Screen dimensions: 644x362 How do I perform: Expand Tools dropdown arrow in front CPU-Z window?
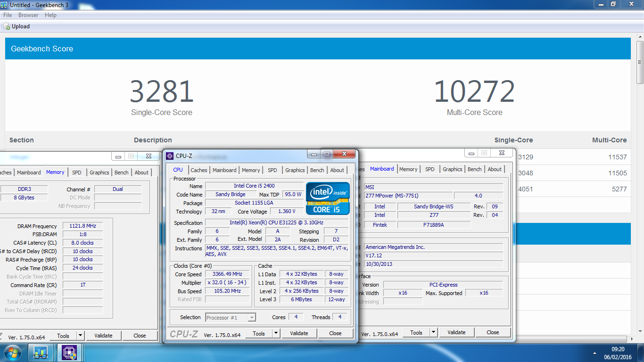point(276,333)
